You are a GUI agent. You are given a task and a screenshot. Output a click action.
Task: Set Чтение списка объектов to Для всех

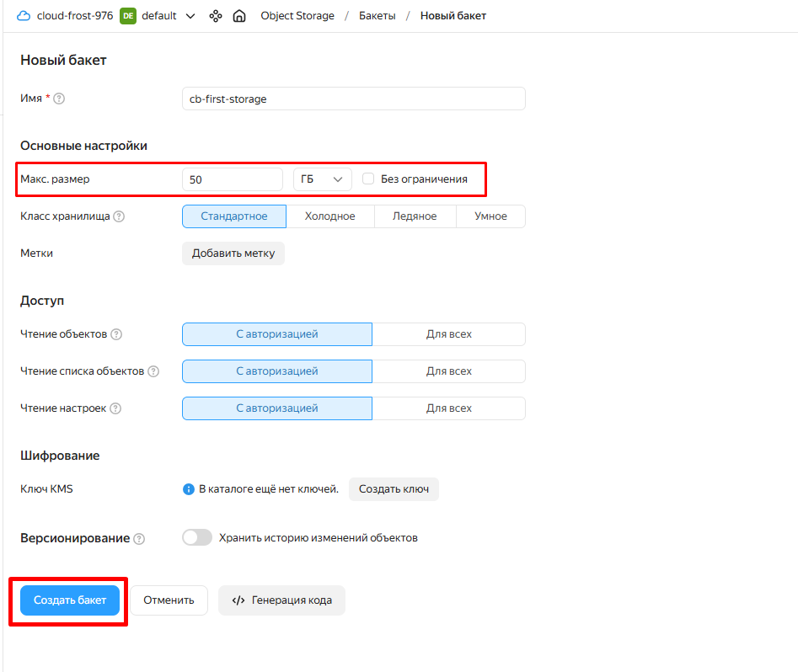point(449,371)
